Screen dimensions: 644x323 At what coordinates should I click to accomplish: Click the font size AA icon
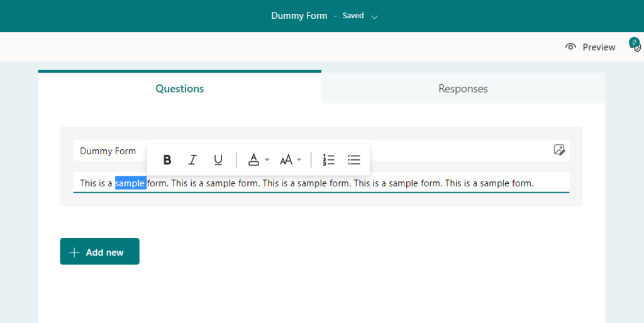pyautogui.click(x=286, y=159)
